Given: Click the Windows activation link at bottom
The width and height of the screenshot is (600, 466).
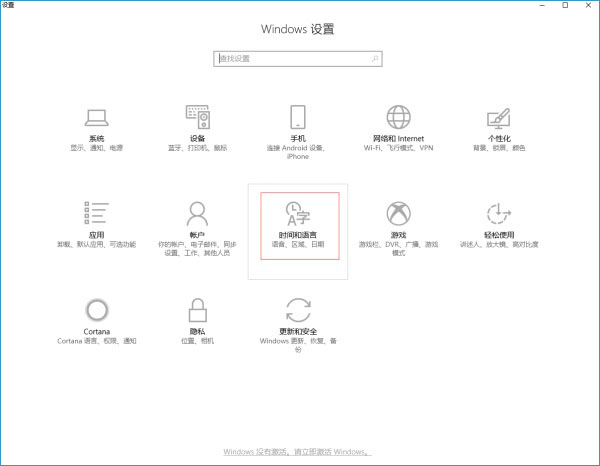Looking at the screenshot, I should (x=297, y=452).
